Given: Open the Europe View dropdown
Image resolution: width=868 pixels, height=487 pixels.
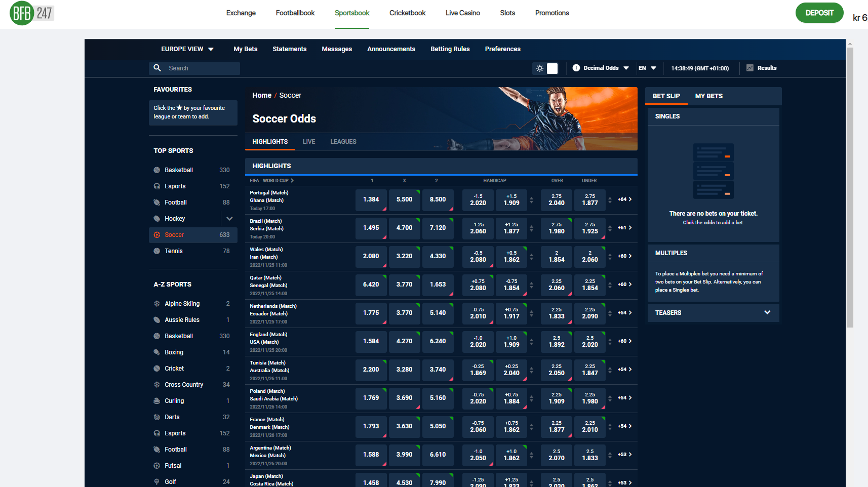Looking at the screenshot, I should 187,49.
